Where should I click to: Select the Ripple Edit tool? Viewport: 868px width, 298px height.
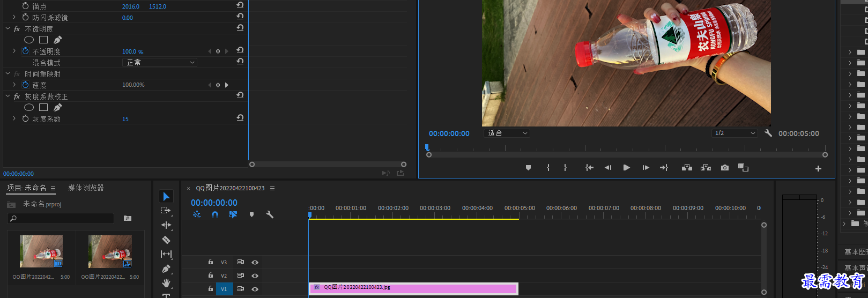[166, 225]
